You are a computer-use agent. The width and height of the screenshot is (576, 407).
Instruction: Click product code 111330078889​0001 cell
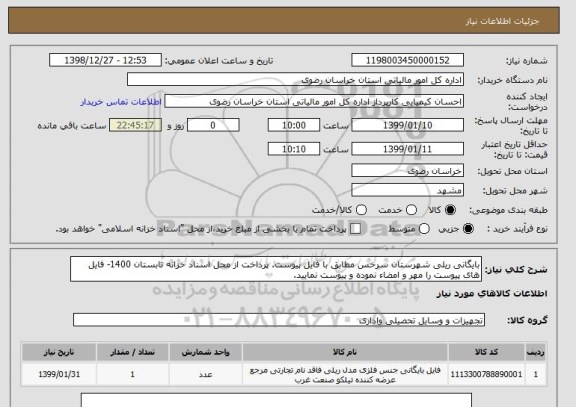point(486,374)
